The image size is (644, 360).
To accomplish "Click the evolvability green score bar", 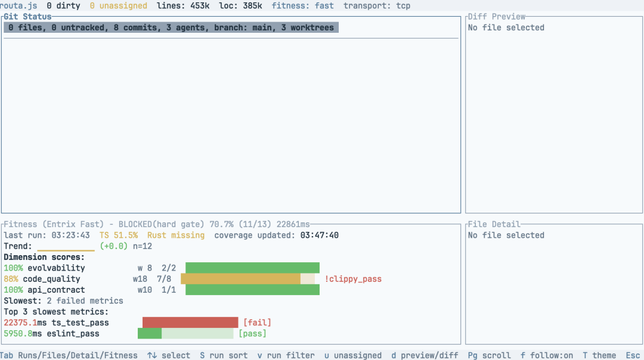I will (x=252, y=268).
